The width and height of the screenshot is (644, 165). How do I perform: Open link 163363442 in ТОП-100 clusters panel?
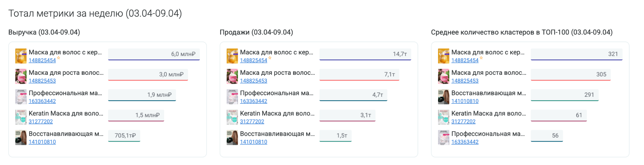[x=465, y=142]
